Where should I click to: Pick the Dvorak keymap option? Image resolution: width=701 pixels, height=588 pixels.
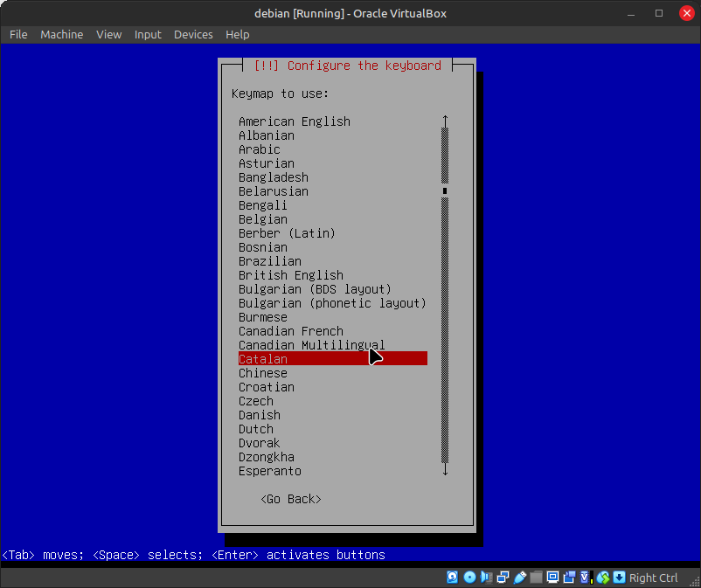tap(260, 443)
